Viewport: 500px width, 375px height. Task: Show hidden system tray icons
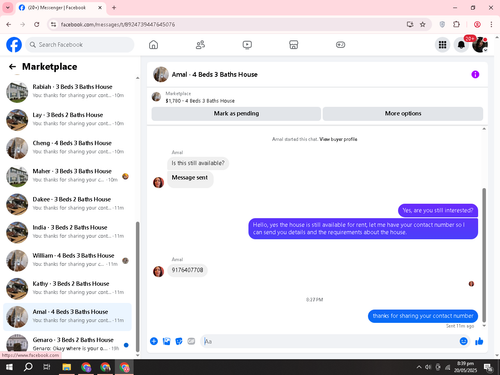419,367
